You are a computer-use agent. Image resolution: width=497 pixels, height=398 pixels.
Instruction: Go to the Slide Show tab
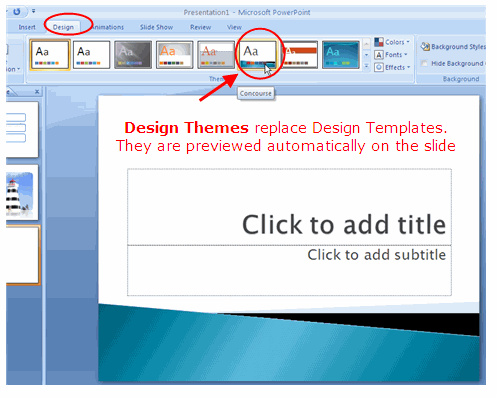click(156, 27)
